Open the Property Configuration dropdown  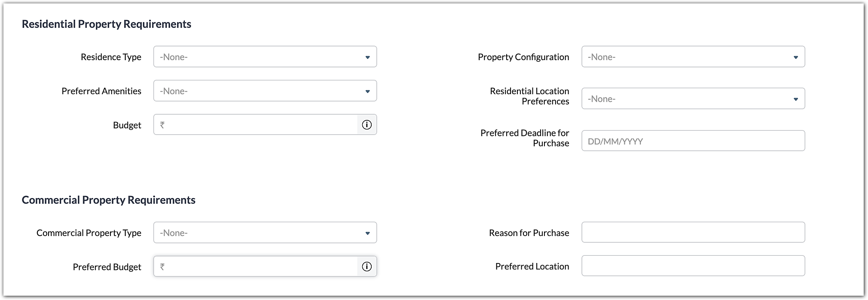pyautogui.click(x=693, y=57)
